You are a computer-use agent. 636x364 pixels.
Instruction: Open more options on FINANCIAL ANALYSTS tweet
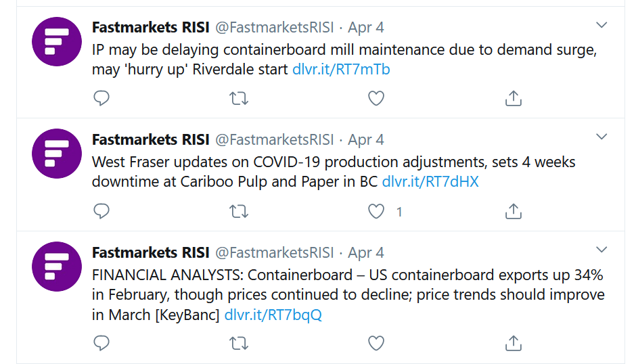point(601,250)
